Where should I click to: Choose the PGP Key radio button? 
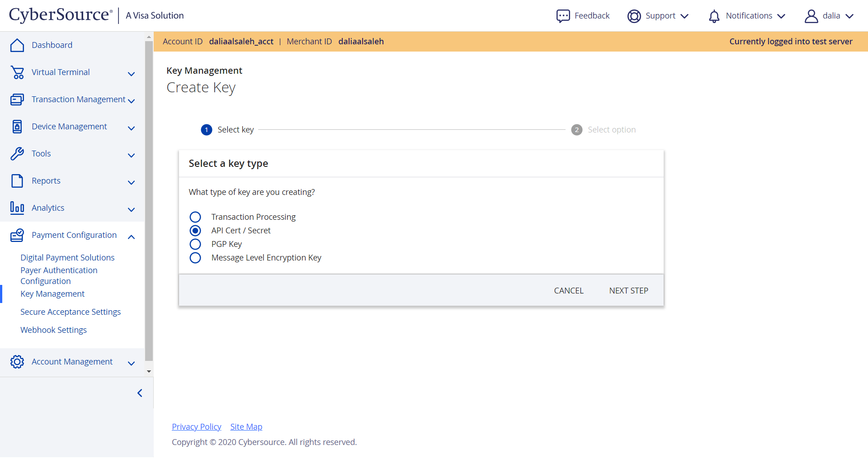[195, 244]
